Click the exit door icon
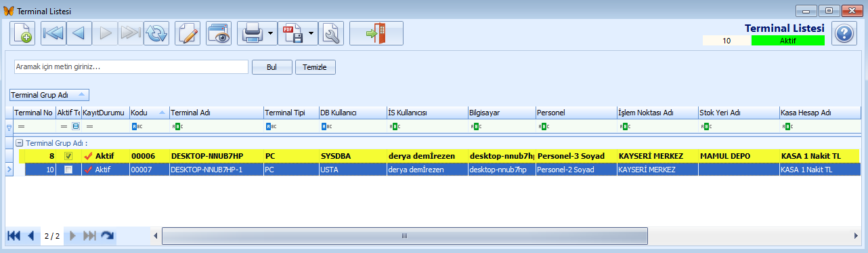Screen dimensions: 868x253 [376, 33]
